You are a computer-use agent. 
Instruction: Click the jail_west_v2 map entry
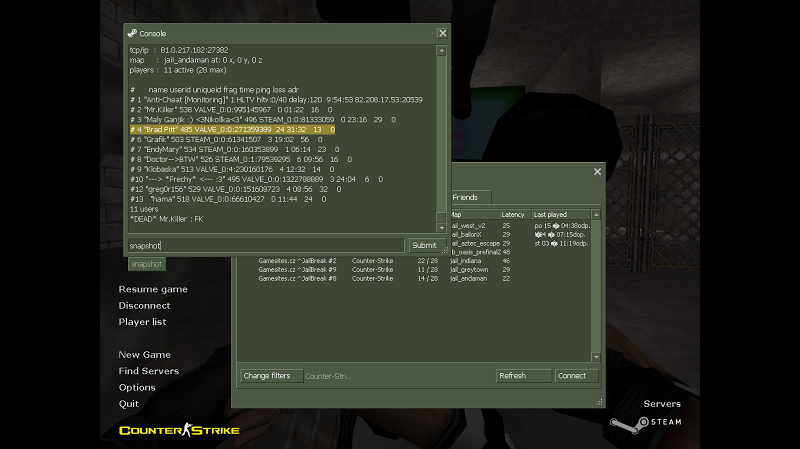(x=468, y=226)
